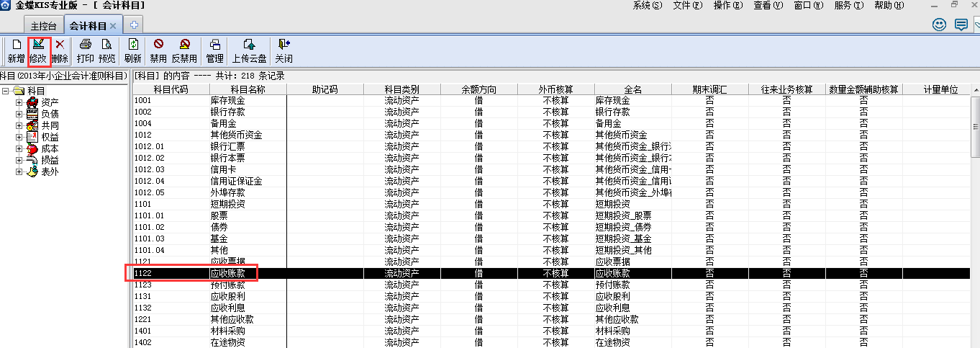Click the 打印 (Print) toolbar icon
980x348 pixels.
tap(85, 50)
